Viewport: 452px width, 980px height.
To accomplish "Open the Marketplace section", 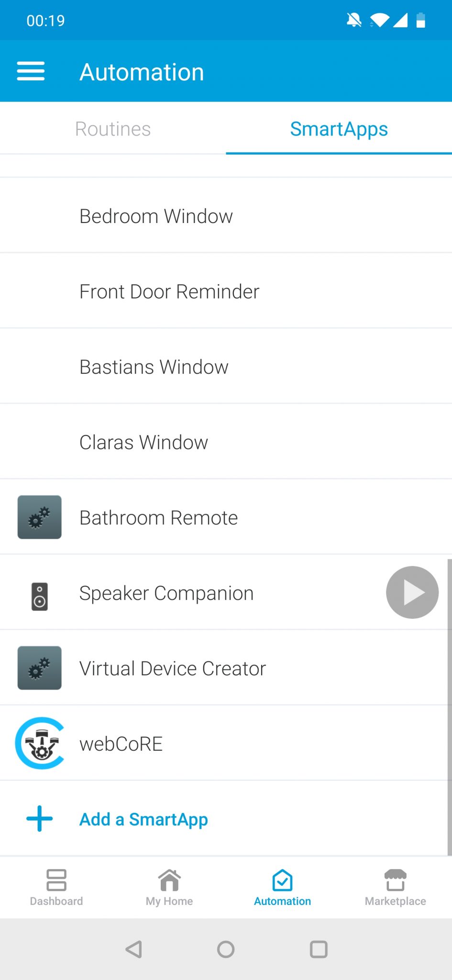I will point(395,888).
